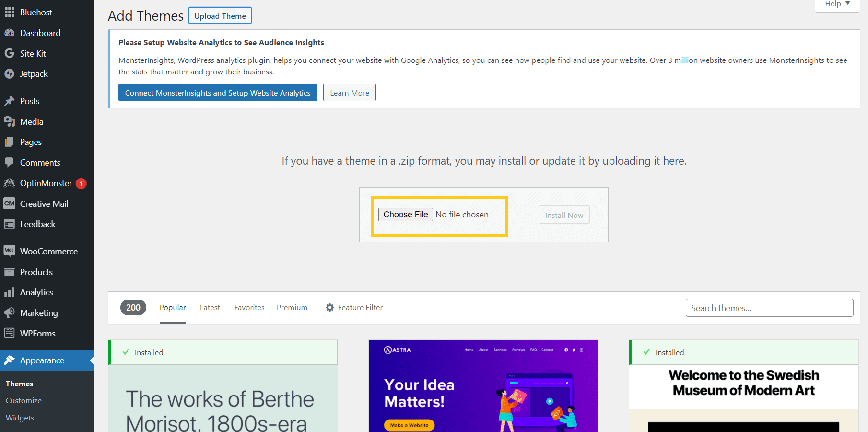
Task: Click the Astra logo in theme preview
Action: point(398,350)
